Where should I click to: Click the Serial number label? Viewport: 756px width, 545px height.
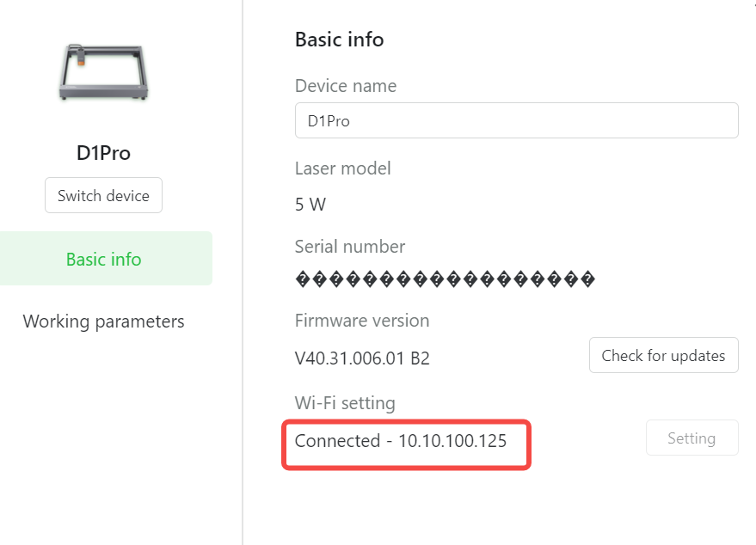click(350, 247)
